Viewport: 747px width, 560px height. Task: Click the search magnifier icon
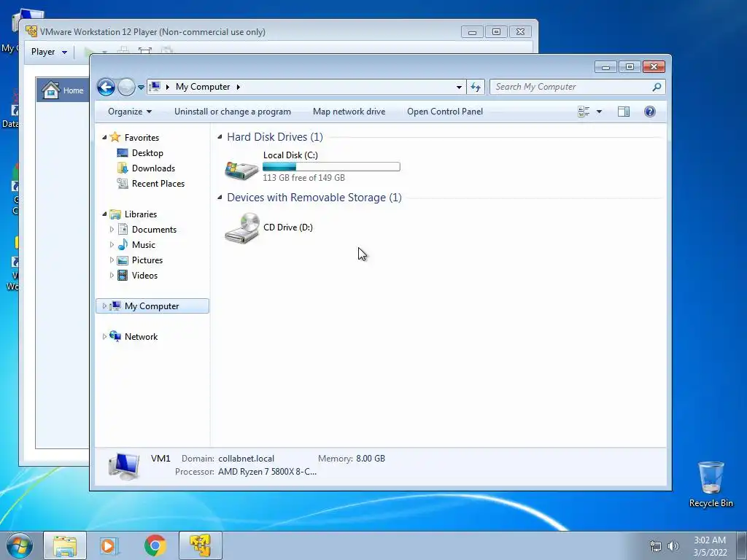[657, 87]
